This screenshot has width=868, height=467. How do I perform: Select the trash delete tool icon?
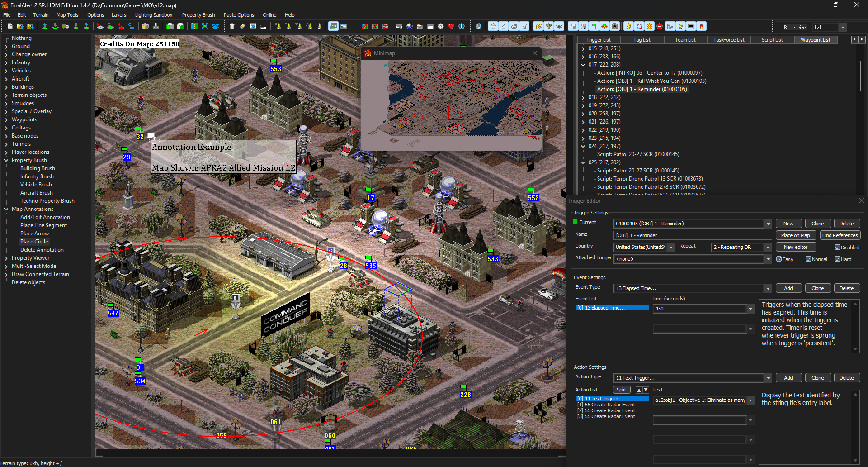click(232, 27)
